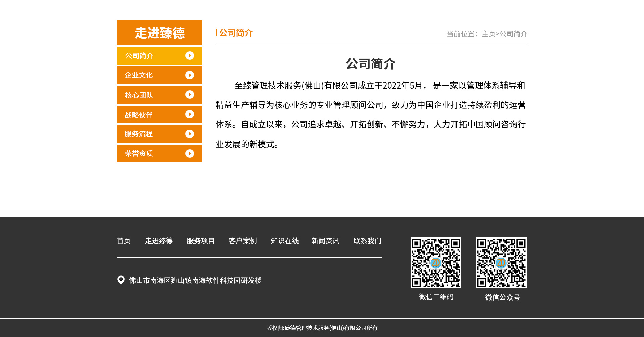Click the arrow icon beside 战略伙伴
This screenshot has width=644, height=337.
coord(190,114)
